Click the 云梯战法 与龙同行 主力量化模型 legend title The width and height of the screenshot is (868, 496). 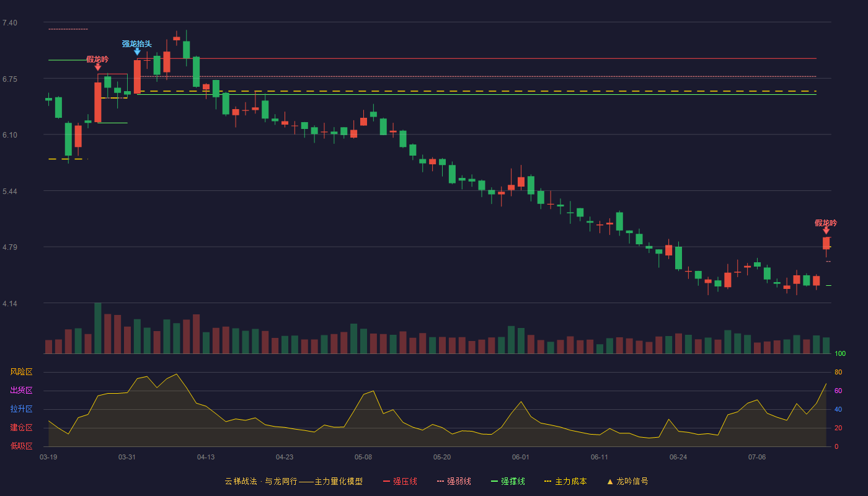tap(293, 481)
